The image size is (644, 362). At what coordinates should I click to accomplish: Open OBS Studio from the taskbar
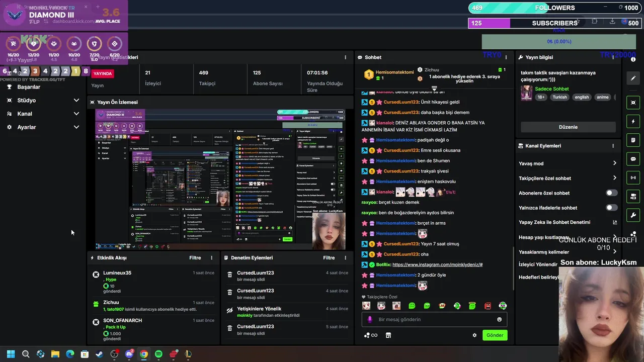(x=114, y=354)
